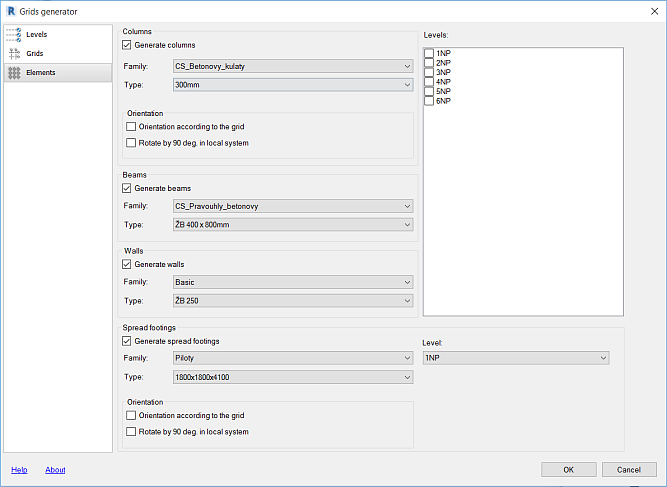The height and width of the screenshot is (487, 667).
Task: Expand beams Type dropdown ŽB 400 x 800mm
Action: [x=292, y=225]
